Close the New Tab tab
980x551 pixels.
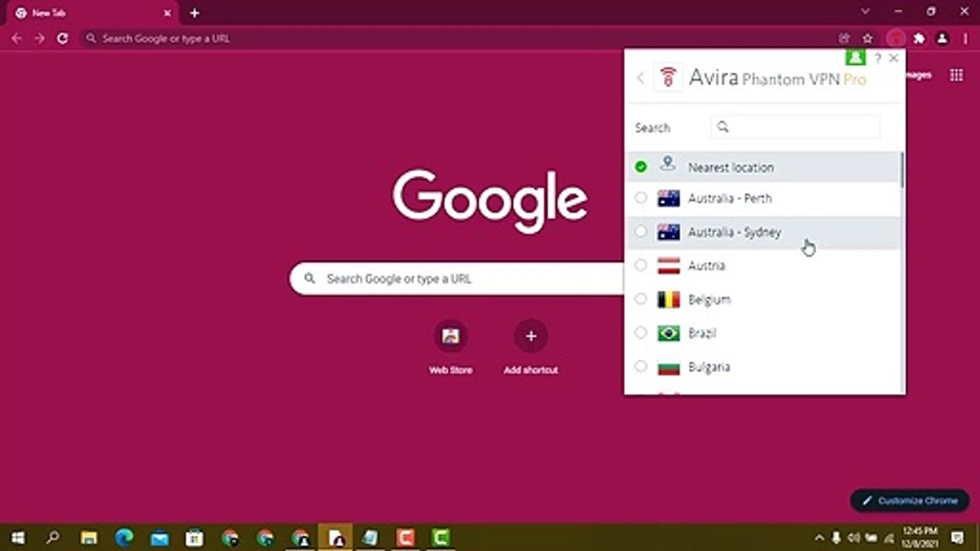(x=167, y=13)
